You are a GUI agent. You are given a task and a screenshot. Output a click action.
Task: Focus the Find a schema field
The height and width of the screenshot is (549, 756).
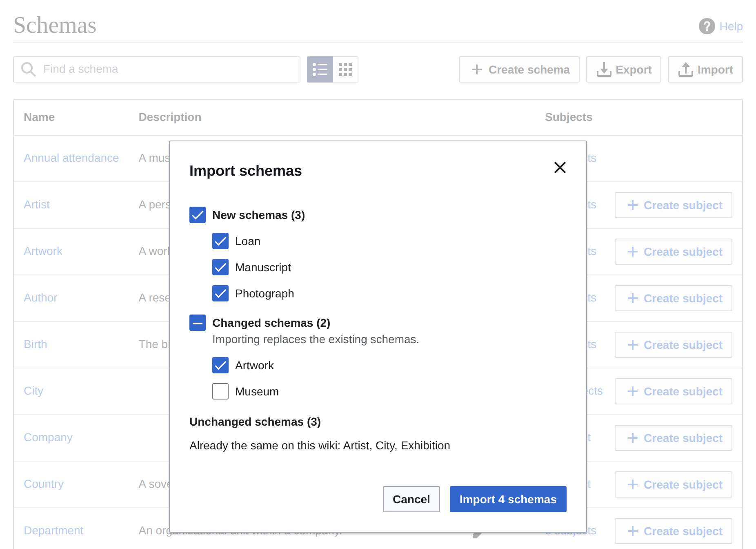157,69
